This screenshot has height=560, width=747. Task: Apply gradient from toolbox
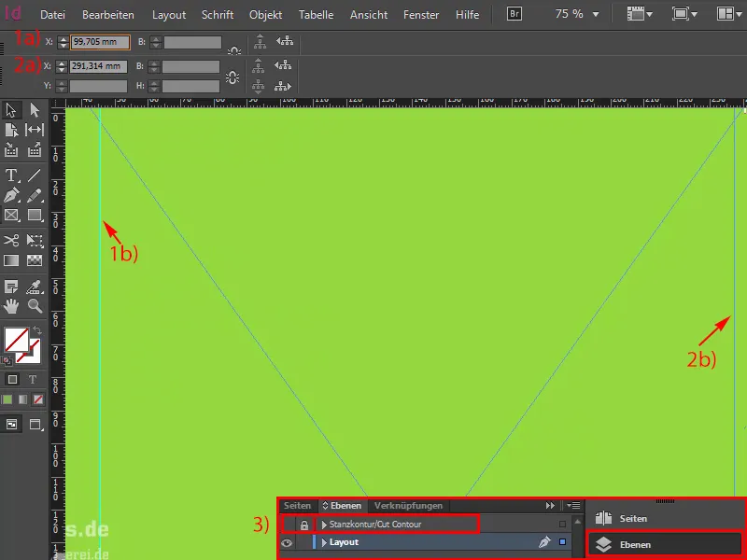pyautogui.click(x=22, y=399)
